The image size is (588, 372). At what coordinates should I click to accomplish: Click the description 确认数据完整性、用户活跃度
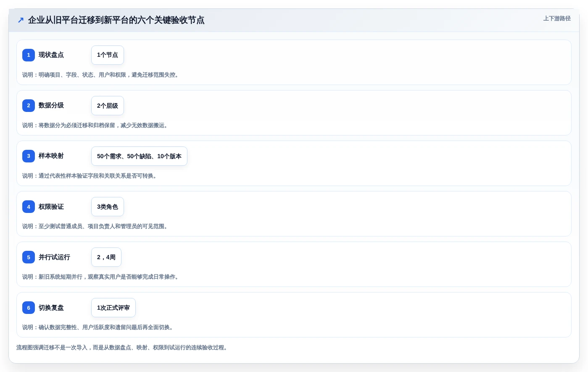coord(98,327)
